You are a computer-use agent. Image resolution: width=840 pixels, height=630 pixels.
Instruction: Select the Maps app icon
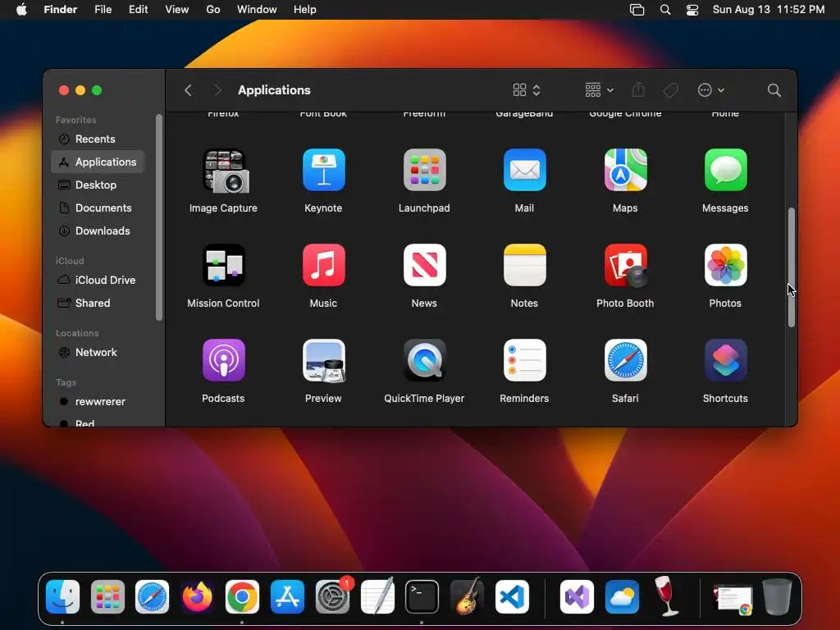(x=625, y=171)
